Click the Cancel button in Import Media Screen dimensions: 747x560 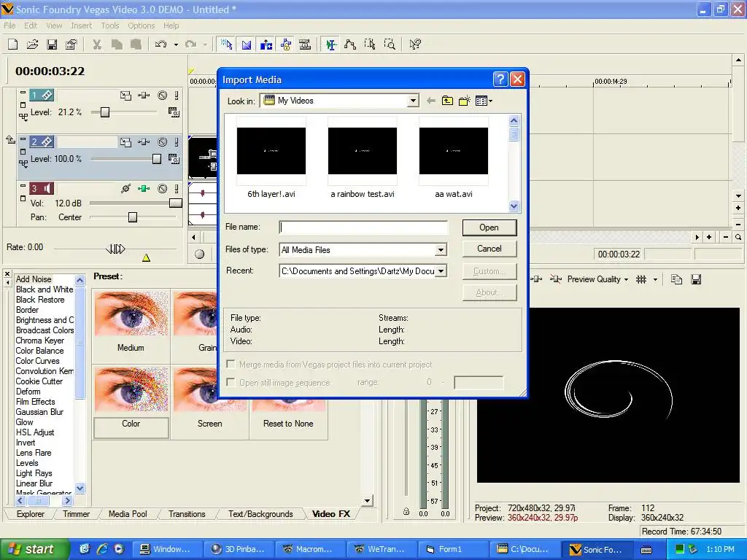tap(489, 249)
